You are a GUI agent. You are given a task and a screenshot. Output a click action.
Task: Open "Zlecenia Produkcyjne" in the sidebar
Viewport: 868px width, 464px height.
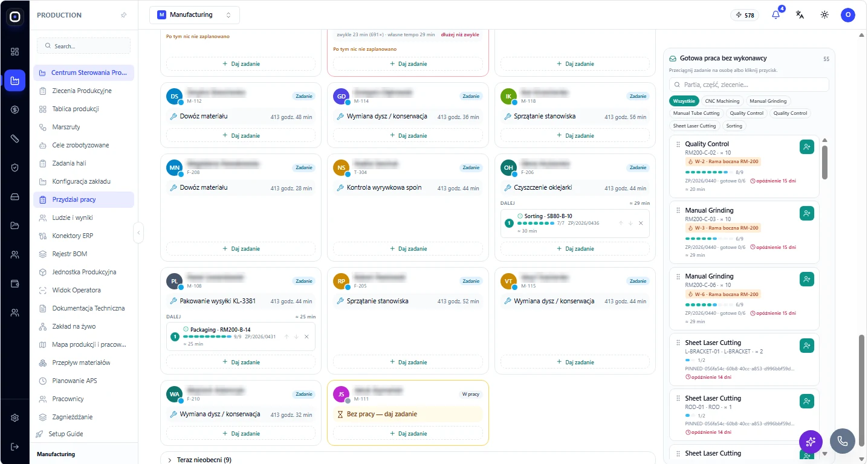coord(83,91)
